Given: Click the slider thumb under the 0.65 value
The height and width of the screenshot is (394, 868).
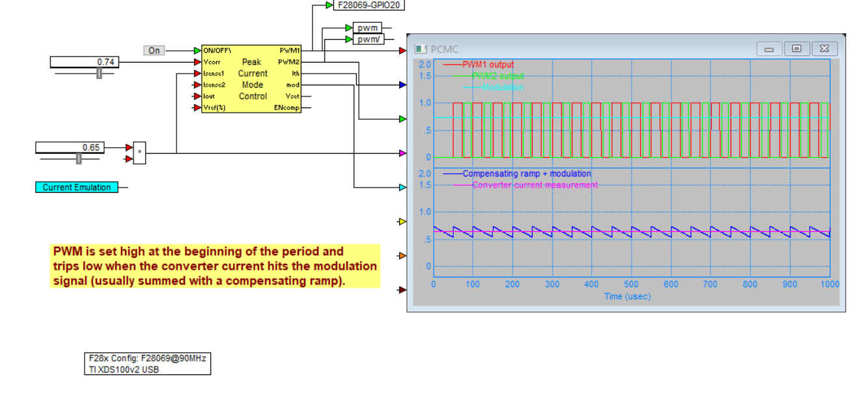Looking at the screenshot, I should [79, 158].
